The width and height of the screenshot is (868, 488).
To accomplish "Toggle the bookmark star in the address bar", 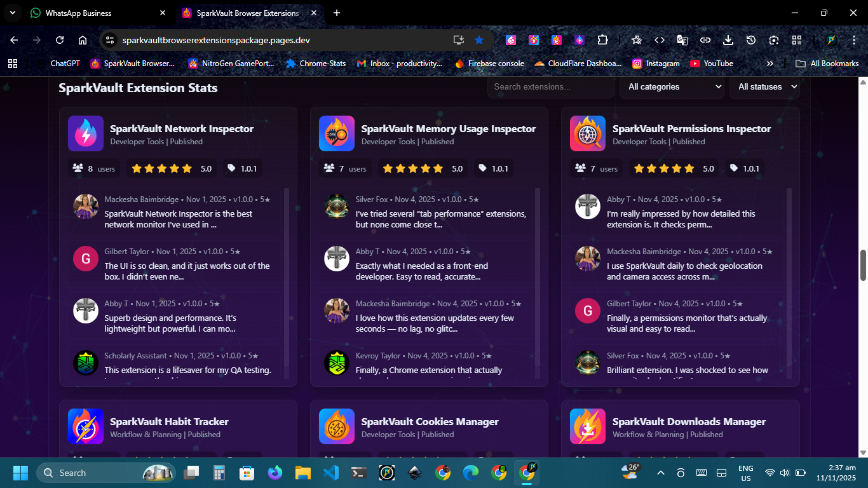I will 479,39.
